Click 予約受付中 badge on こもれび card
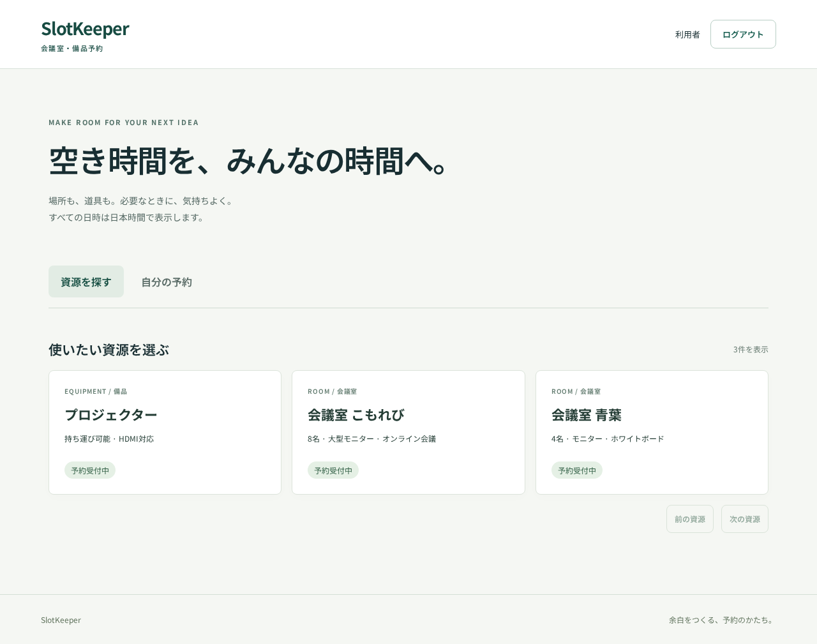The width and height of the screenshot is (817, 644). tap(333, 470)
